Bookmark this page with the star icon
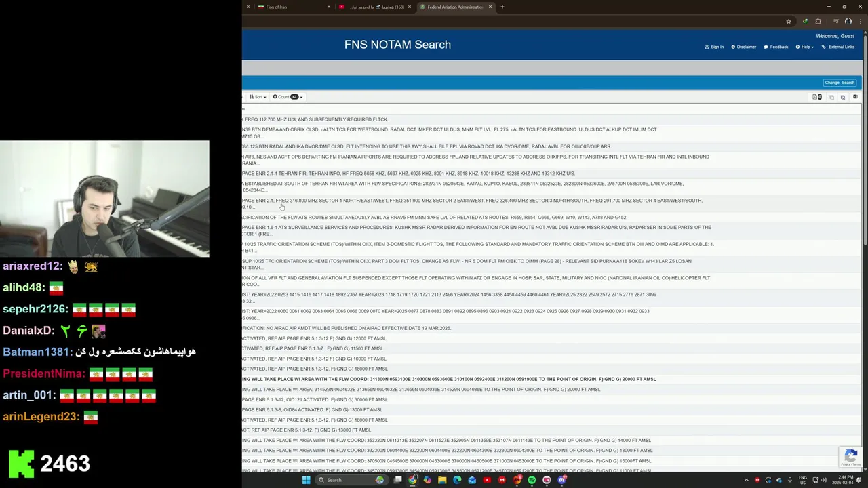Viewport: 868px width, 488px height. (x=788, y=21)
